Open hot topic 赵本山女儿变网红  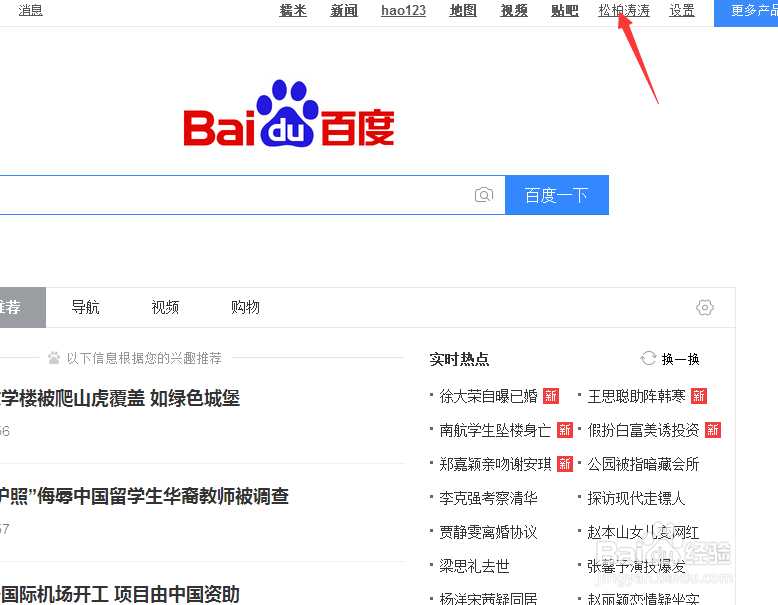(x=643, y=532)
